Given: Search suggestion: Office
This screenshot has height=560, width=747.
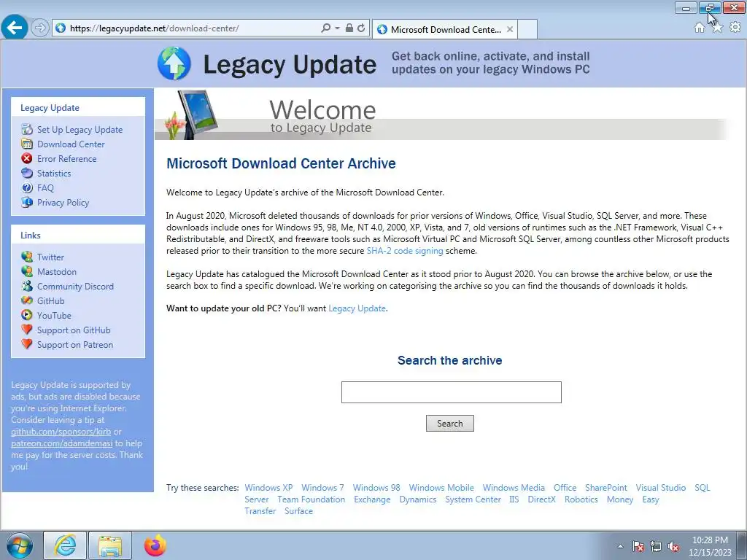Looking at the screenshot, I should pyautogui.click(x=565, y=488).
